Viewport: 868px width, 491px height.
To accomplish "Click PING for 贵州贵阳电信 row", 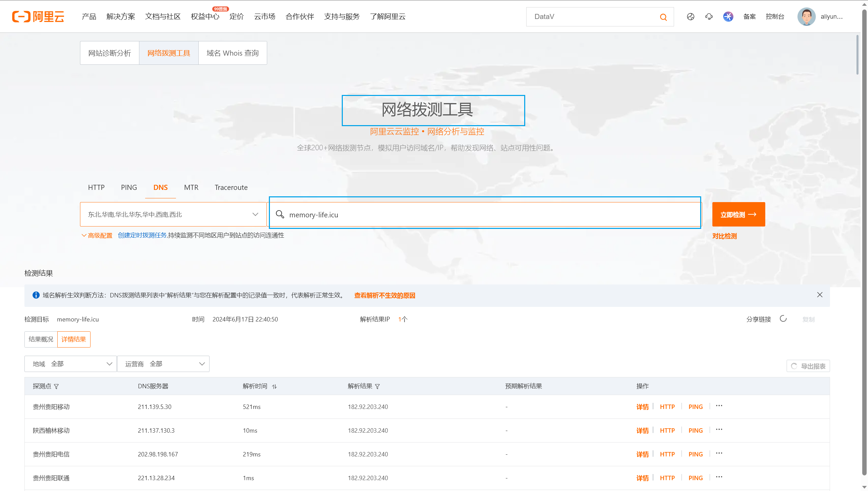I will point(695,454).
